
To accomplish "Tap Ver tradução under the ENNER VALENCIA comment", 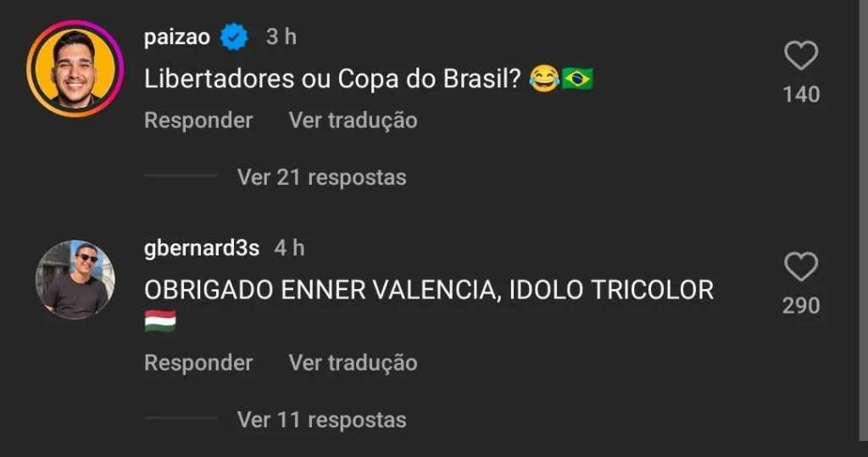I will (353, 363).
